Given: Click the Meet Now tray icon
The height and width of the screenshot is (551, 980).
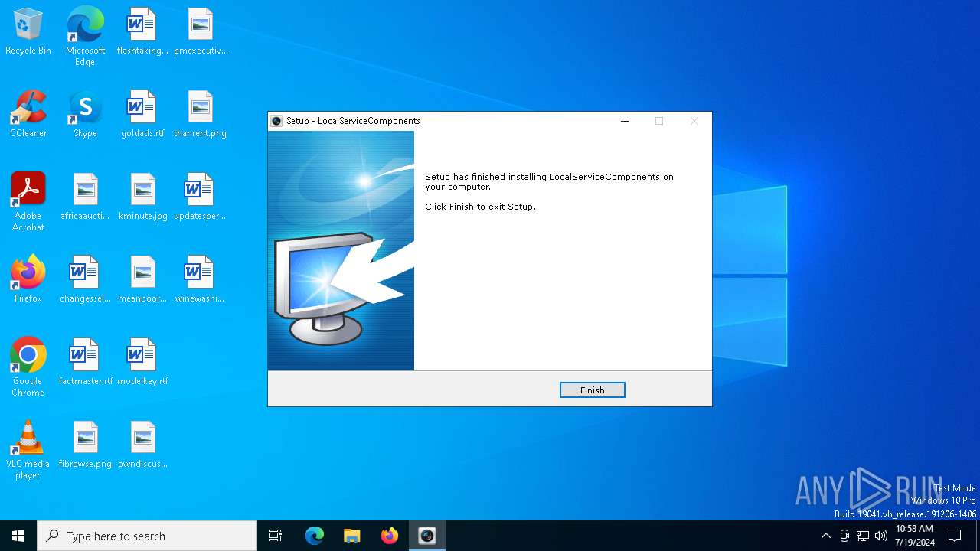Looking at the screenshot, I should tap(844, 536).
